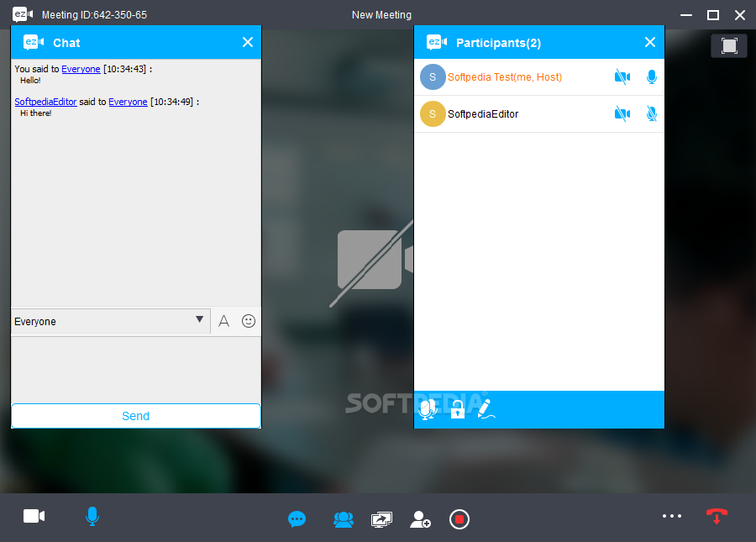Open the participants icon in bottom toolbar
Screen dimensions: 756x542
[x=344, y=519]
